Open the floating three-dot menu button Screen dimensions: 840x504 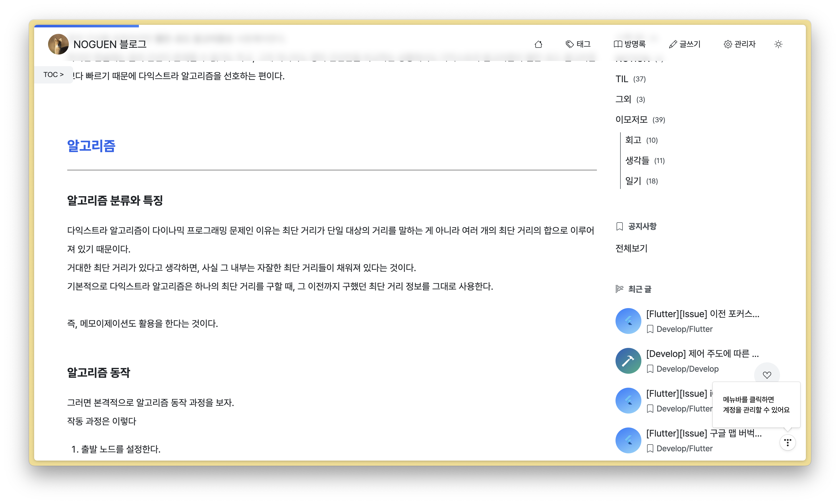(788, 442)
